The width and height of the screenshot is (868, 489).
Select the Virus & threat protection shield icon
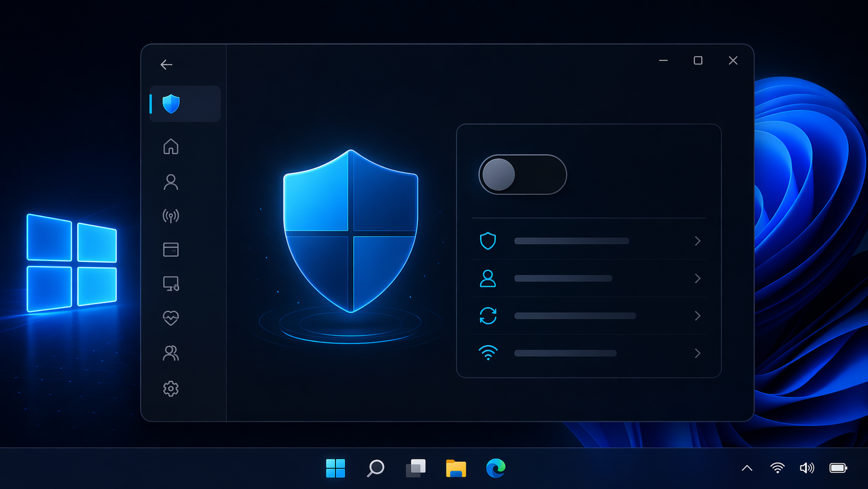[x=171, y=103]
